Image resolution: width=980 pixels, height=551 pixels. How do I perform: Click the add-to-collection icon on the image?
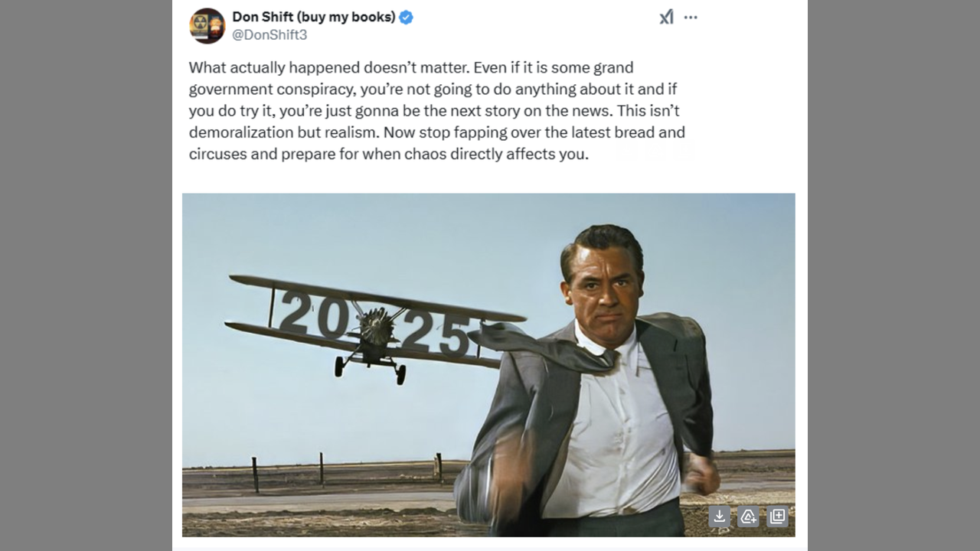coord(777,517)
